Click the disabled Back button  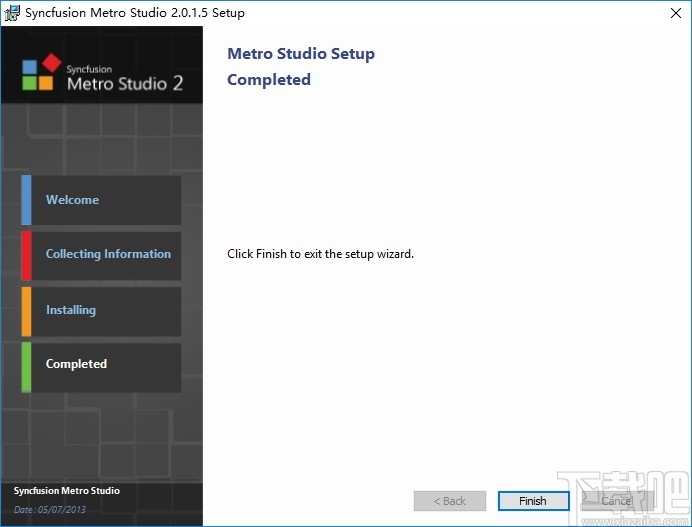pyautogui.click(x=450, y=501)
